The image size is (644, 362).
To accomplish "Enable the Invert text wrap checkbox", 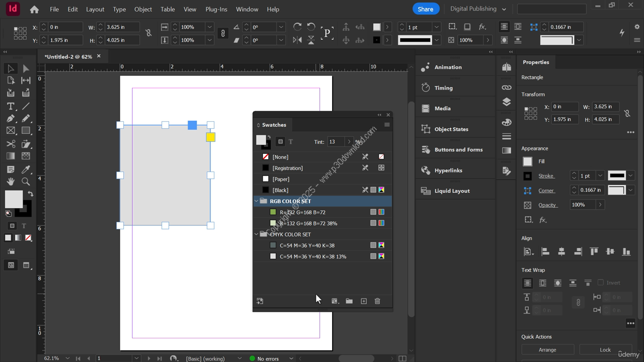I will (600, 283).
